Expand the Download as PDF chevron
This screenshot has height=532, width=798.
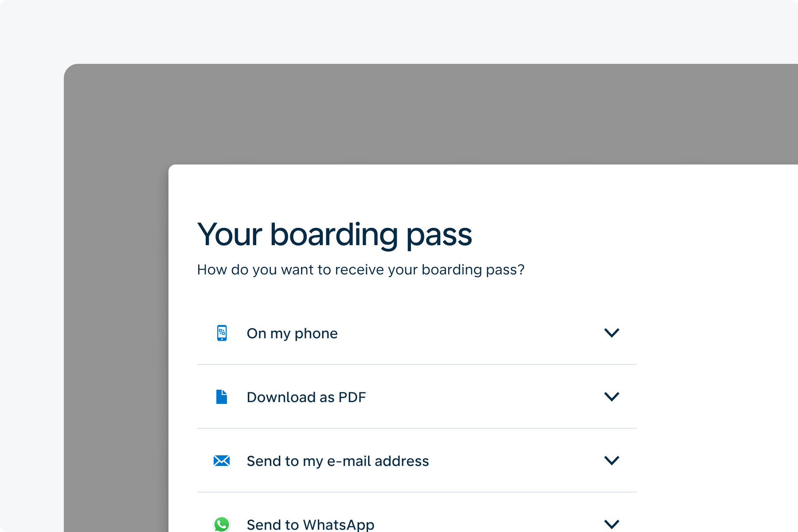(612, 397)
